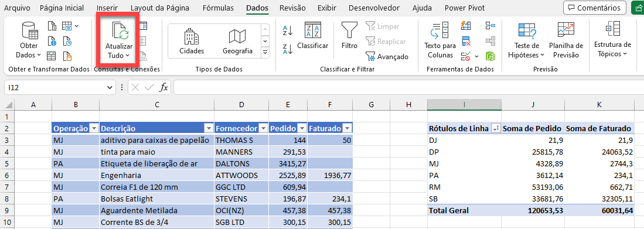Select column J header

[x=533, y=105]
